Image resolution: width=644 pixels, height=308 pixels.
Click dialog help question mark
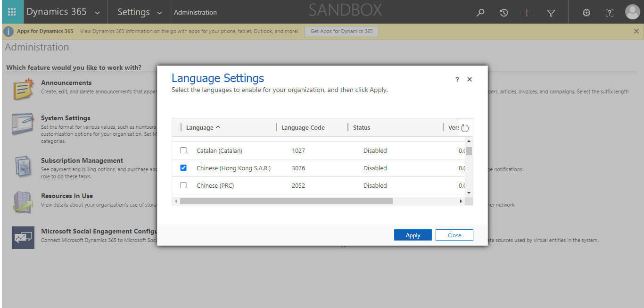coord(457,80)
